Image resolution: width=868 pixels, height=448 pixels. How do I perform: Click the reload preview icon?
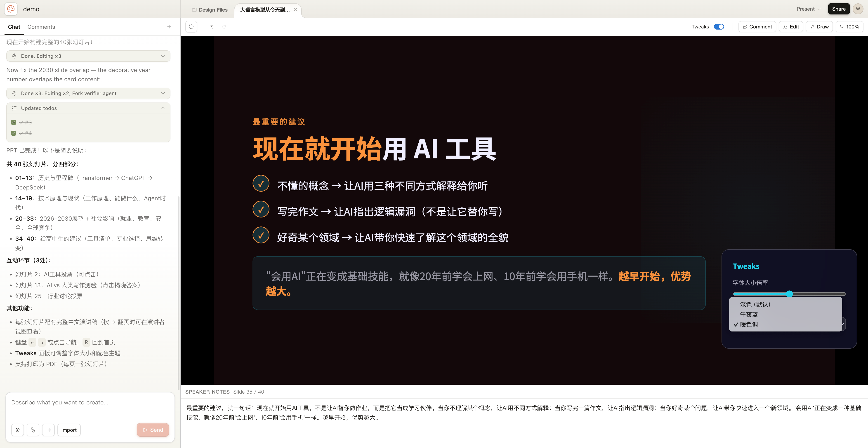point(191,27)
